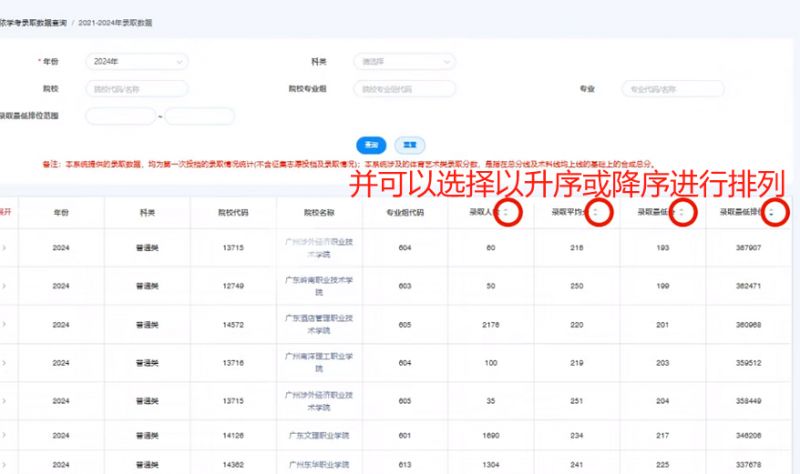The width and height of the screenshot is (800, 474).
Task: Click the 院校专业组 code input field
Action: pyautogui.click(x=405, y=89)
